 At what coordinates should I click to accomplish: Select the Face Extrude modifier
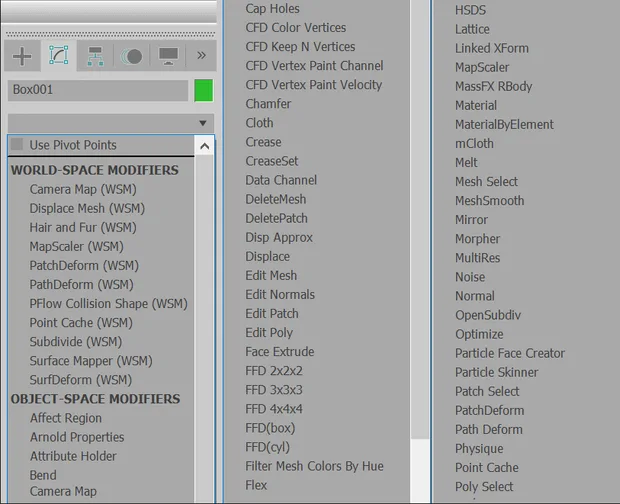[x=280, y=352]
